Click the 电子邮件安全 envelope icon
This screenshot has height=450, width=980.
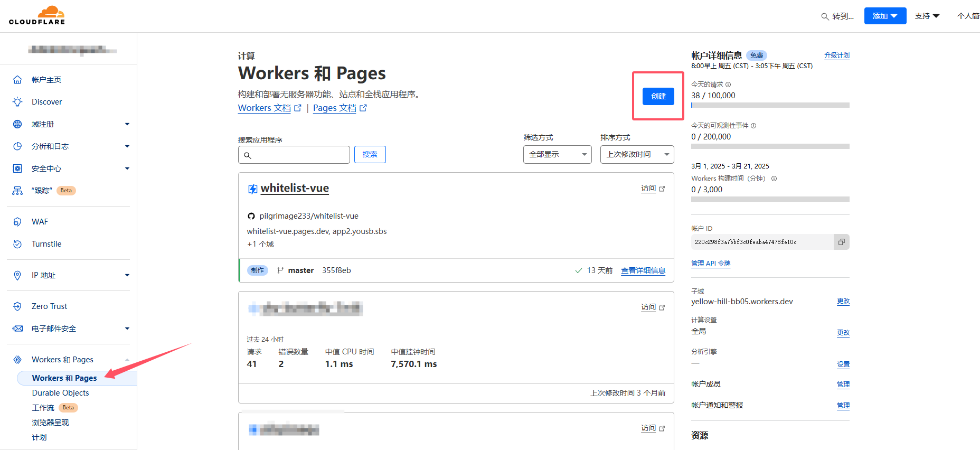(17, 329)
